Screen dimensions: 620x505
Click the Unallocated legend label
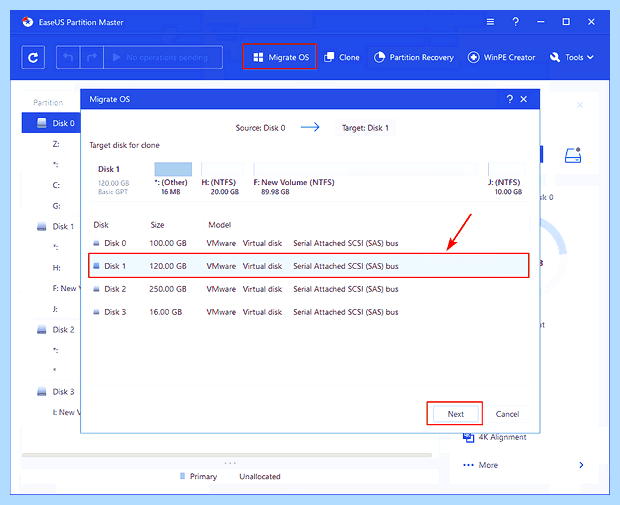pos(260,477)
